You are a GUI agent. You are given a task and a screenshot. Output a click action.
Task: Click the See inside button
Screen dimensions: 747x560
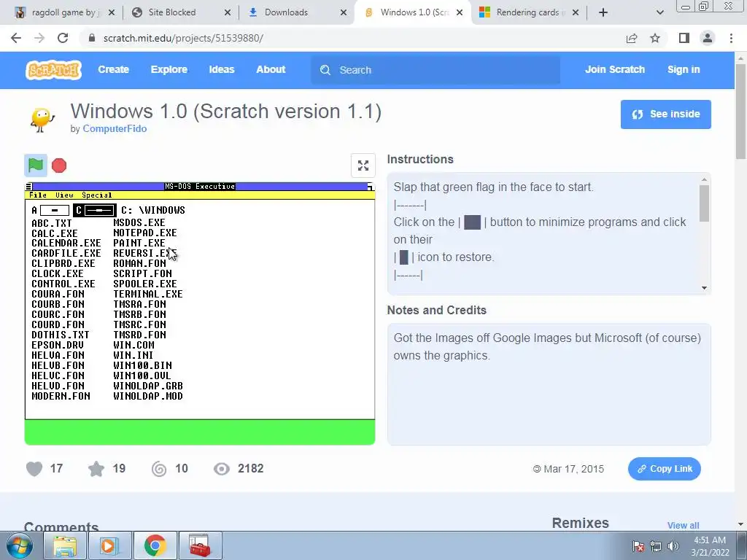tap(665, 114)
